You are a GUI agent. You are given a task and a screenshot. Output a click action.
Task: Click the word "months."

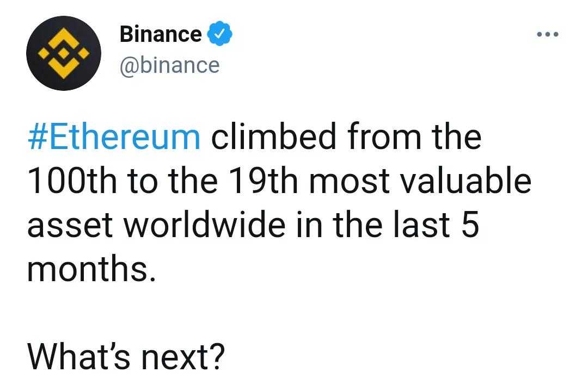(x=91, y=269)
